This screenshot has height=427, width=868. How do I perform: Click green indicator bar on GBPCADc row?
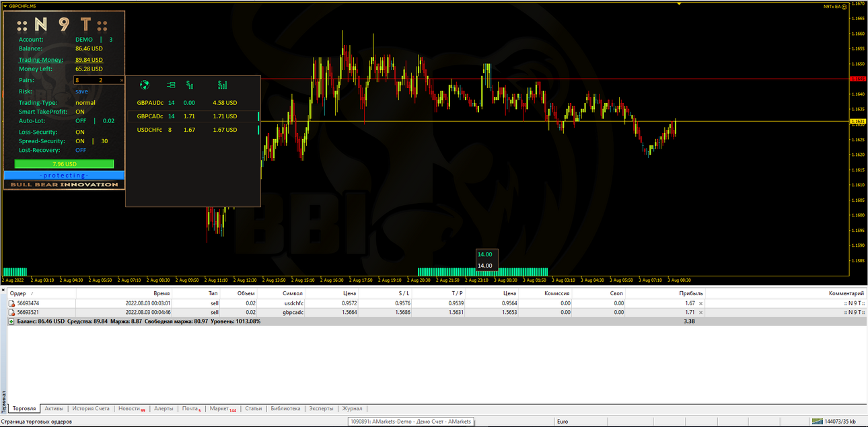pos(258,116)
